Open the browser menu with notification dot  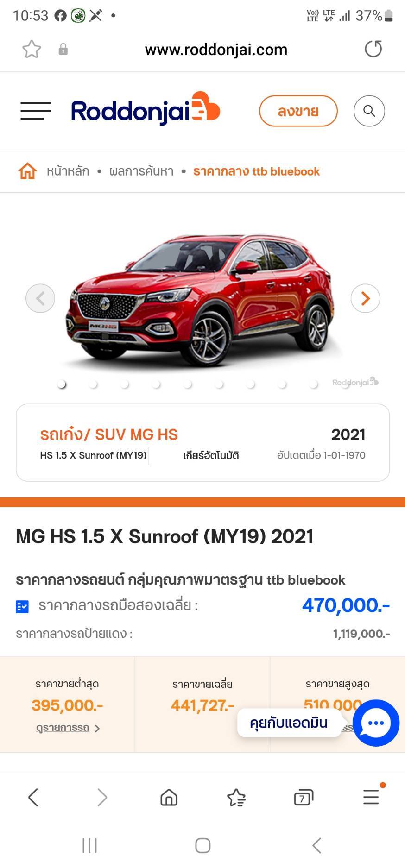(x=371, y=796)
